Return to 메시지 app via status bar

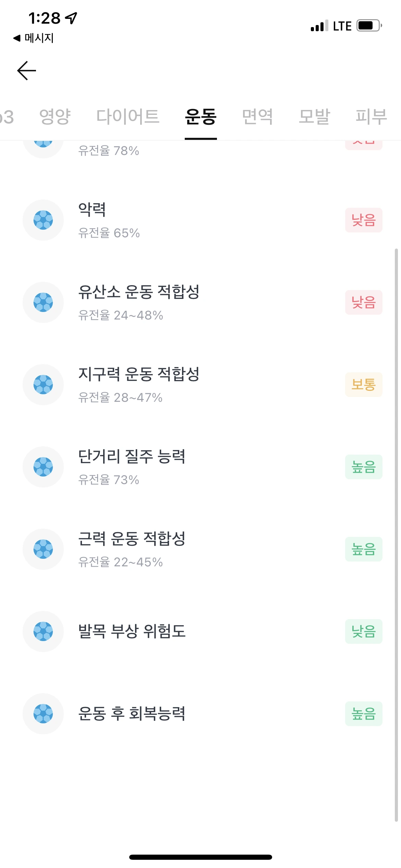click(x=34, y=38)
